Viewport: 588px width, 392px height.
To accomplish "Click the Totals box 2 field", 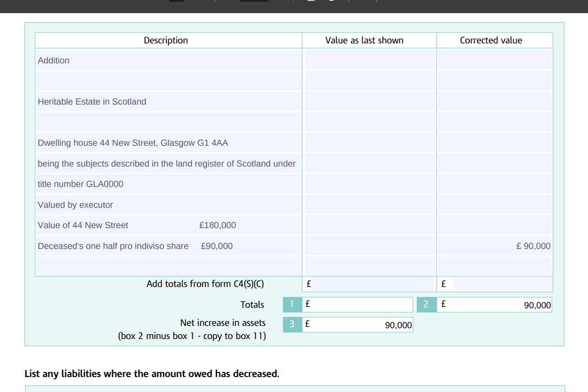I will (x=495, y=305).
